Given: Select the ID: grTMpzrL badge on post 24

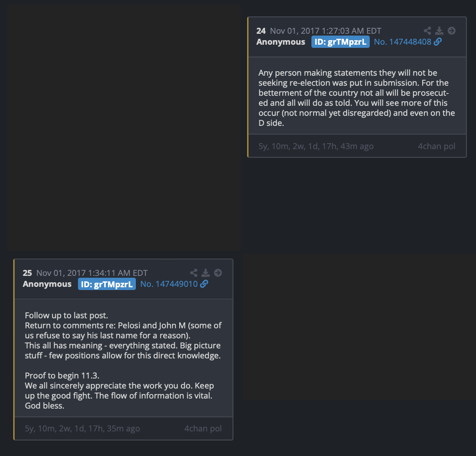Looking at the screenshot, I should pos(340,42).
